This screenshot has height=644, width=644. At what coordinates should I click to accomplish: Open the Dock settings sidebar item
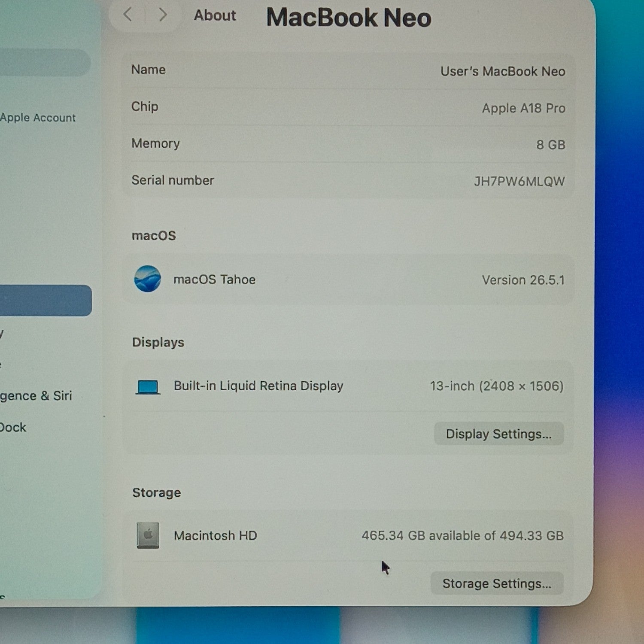pos(13,427)
